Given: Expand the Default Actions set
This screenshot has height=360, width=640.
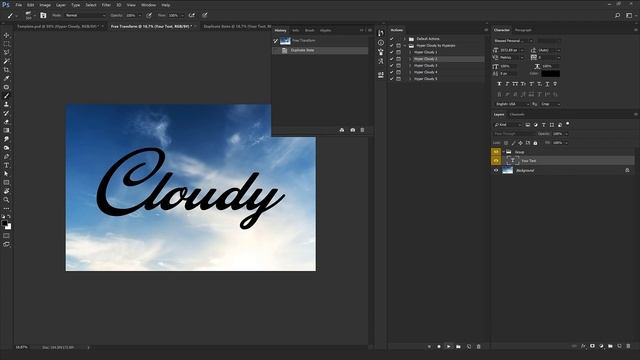Looking at the screenshot, I should tap(405, 39).
